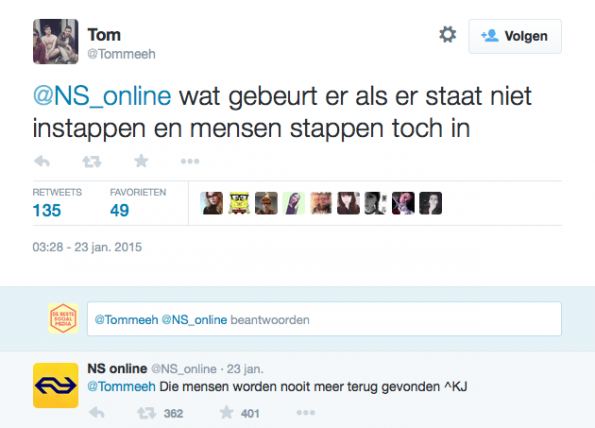Retweet Tom's tweet with the retweet icon
Image resolution: width=595 pixels, height=428 pixels.
[x=92, y=162]
